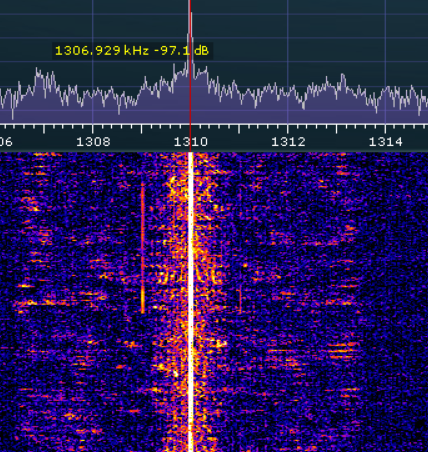Viewport: 428px width, 452px height.
Task: Click the 1308 frequency axis label
Action: [x=93, y=142]
